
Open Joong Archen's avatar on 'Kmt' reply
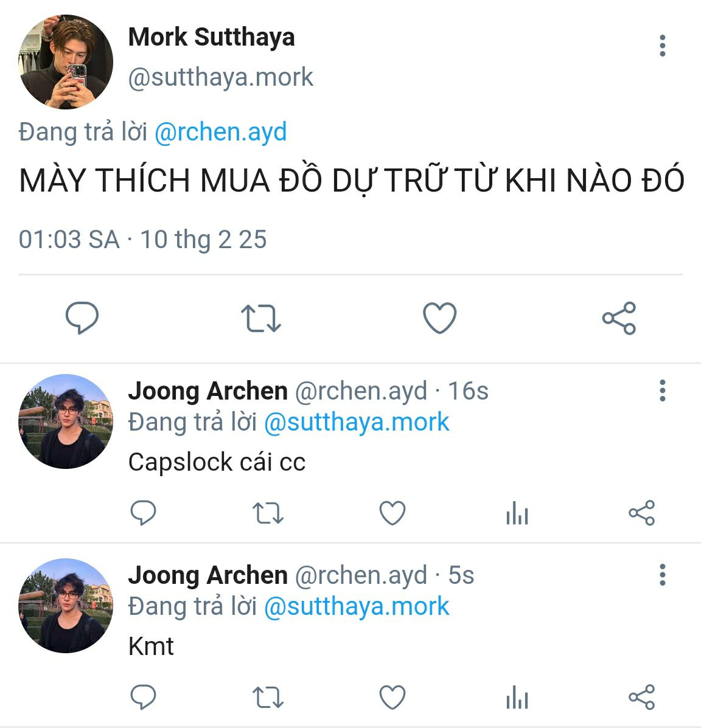click(66, 606)
